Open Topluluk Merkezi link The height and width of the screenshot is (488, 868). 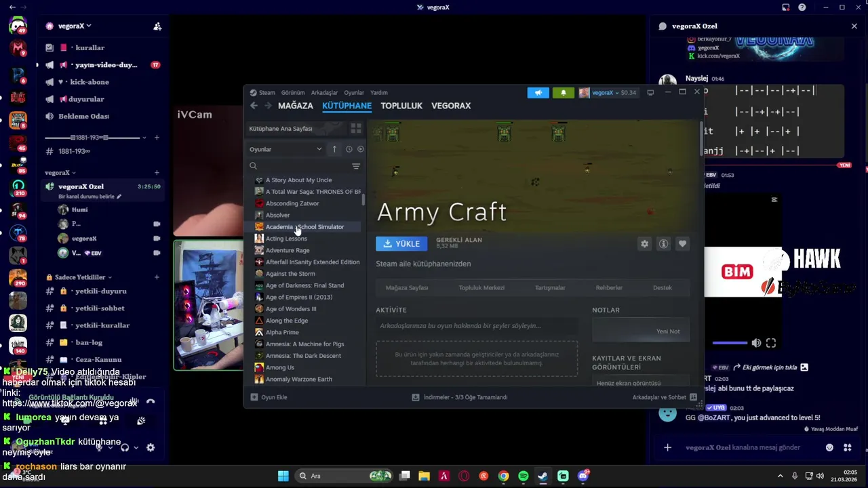[x=481, y=287]
